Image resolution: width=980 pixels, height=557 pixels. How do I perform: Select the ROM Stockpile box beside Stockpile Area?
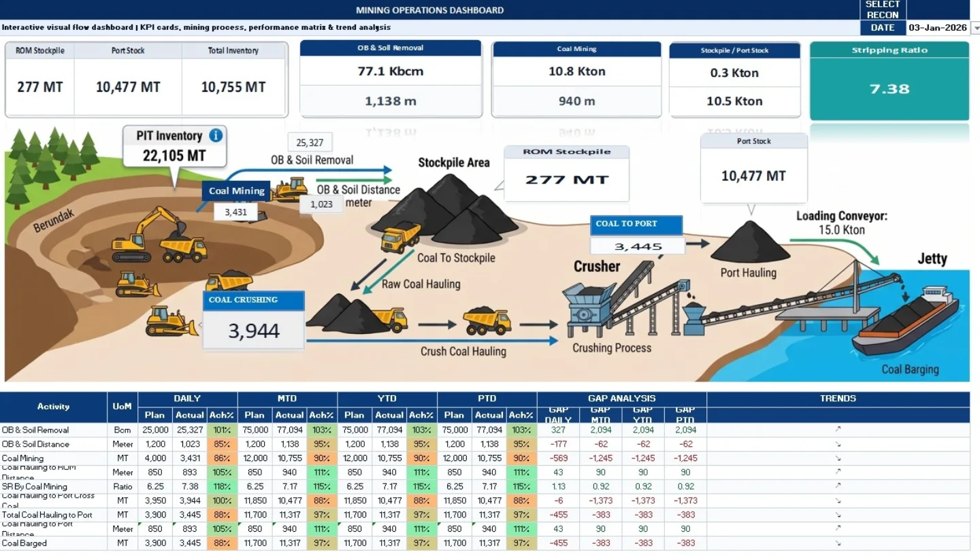pyautogui.click(x=566, y=173)
